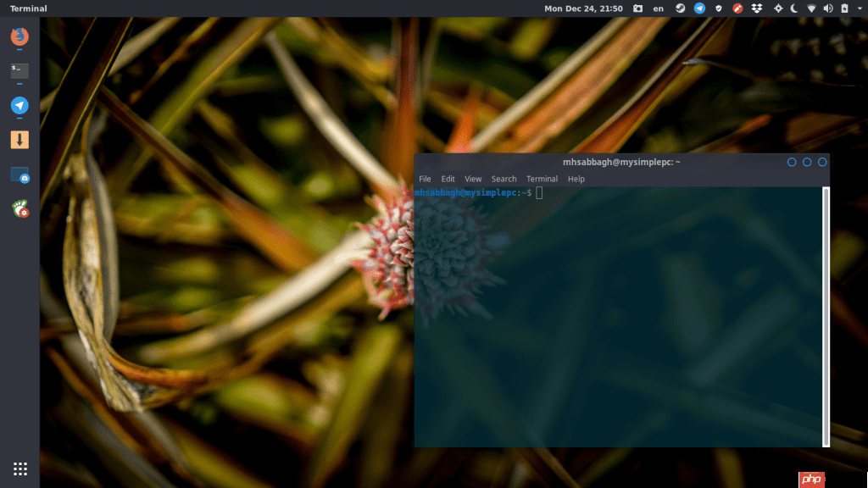Screen dimensions: 868x488
Task: Toggle night light moon icon
Action: coord(794,8)
